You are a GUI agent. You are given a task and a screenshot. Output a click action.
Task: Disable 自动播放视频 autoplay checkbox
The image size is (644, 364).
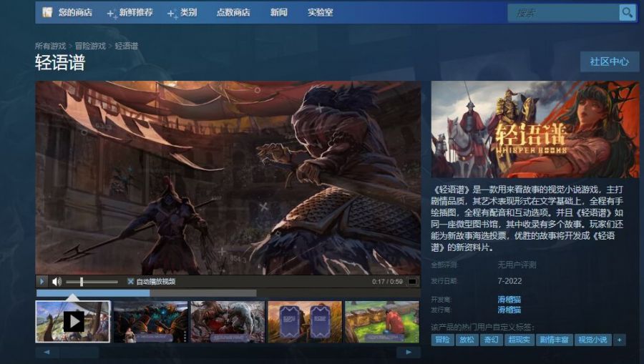point(131,282)
